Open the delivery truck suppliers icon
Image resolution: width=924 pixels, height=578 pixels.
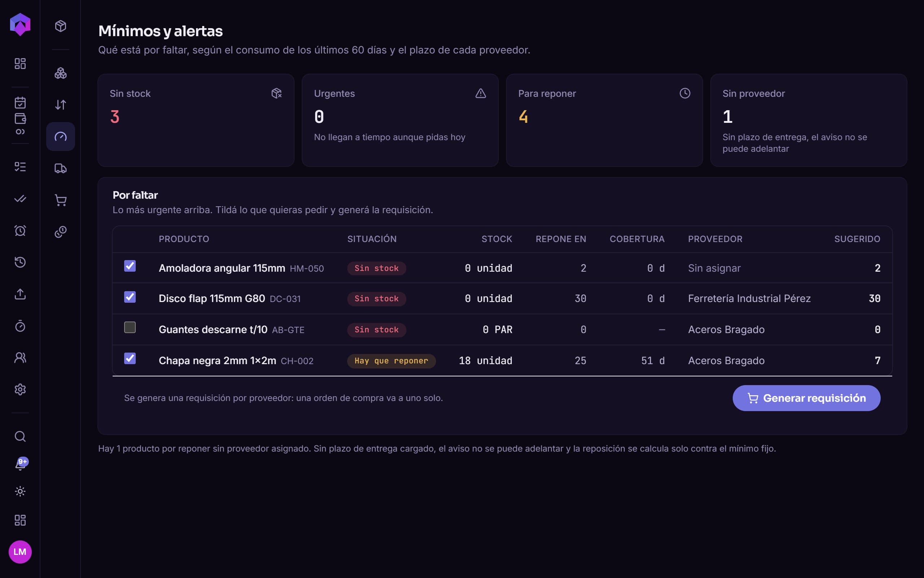point(60,168)
